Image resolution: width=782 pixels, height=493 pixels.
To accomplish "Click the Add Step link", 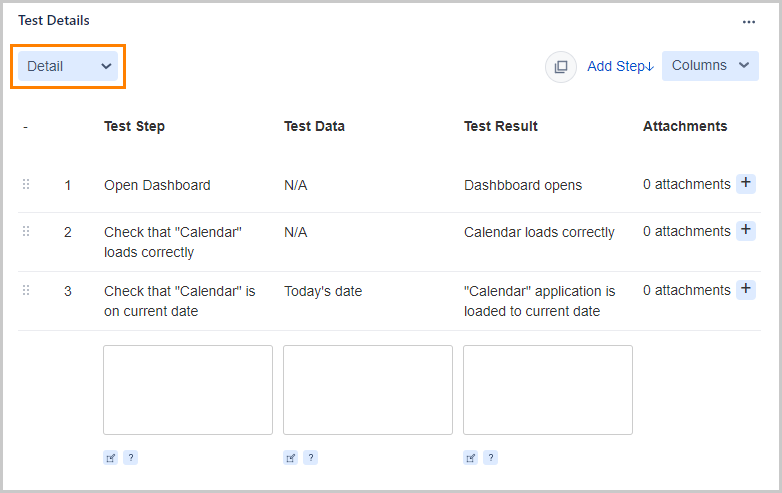I will click(x=620, y=66).
